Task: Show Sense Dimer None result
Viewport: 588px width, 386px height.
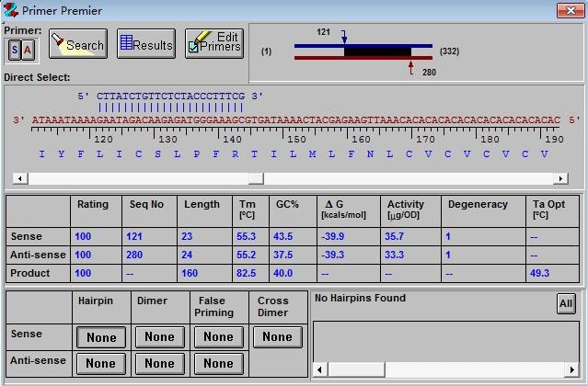Action: point(160,337)
